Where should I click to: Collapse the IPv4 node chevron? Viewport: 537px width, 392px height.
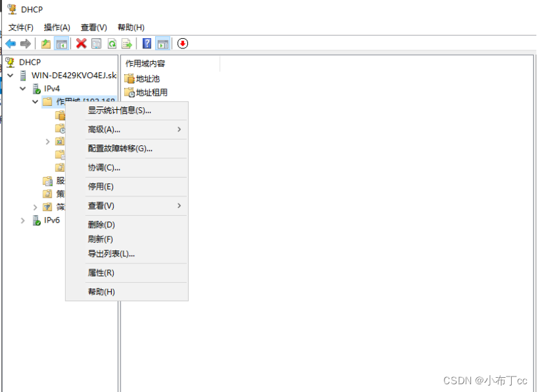click(24, 88)
